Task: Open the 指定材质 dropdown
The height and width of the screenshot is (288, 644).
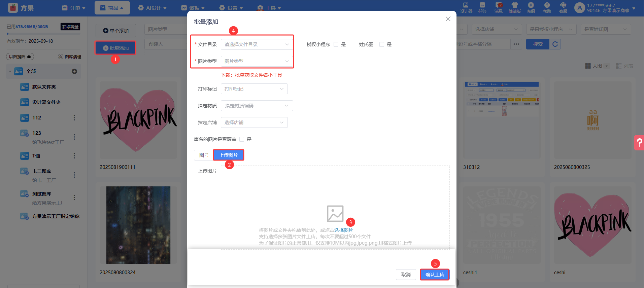Action: coord(257,106)
